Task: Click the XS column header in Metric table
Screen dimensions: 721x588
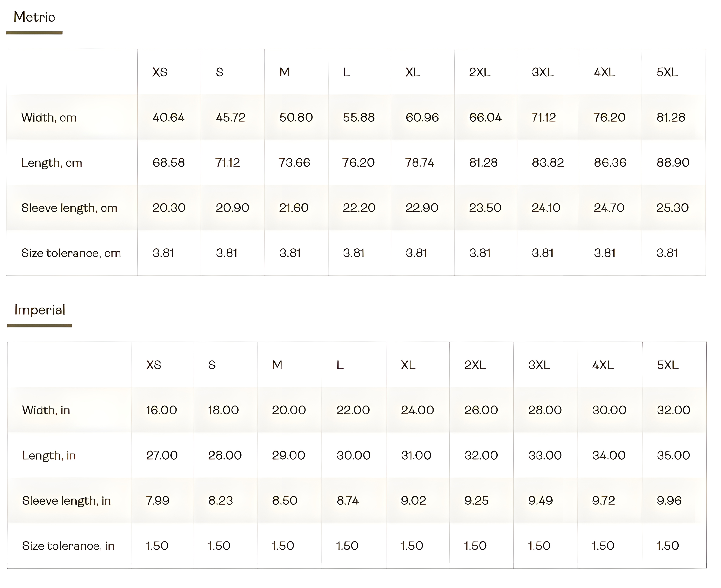Action: (x=159, y=72)
